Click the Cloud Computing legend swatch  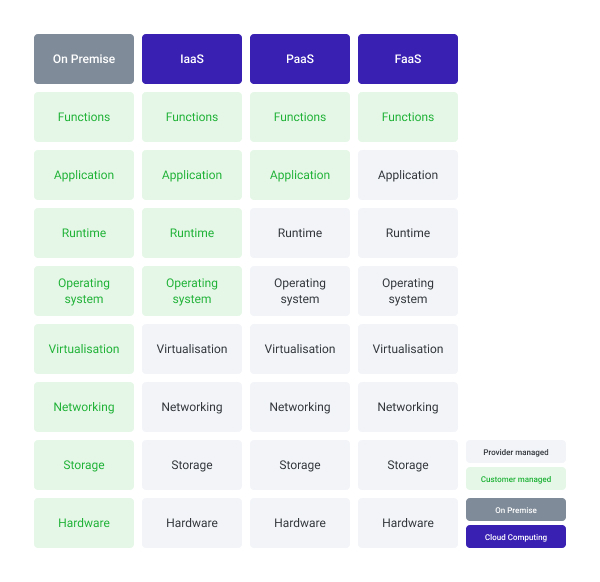tap(515, 536)
